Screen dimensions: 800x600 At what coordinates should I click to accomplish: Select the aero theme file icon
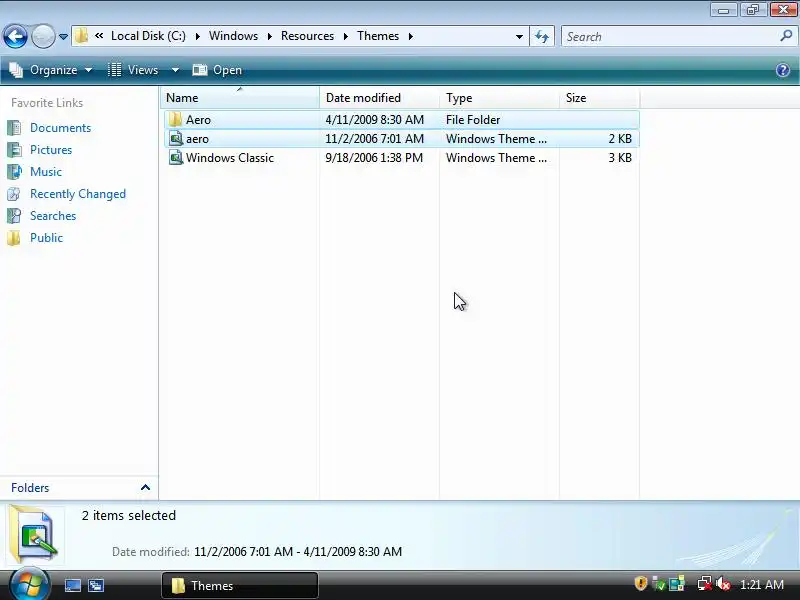point(176,138)
